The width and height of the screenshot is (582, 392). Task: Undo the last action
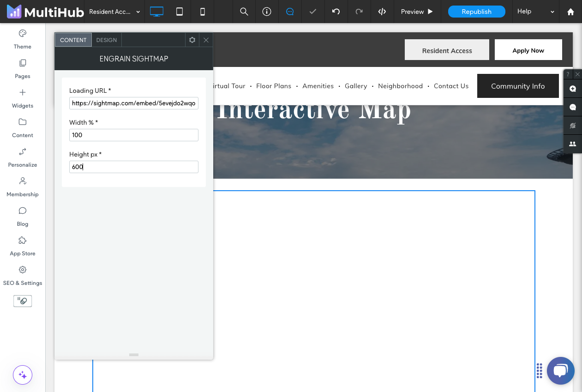(x=336, y=12)
